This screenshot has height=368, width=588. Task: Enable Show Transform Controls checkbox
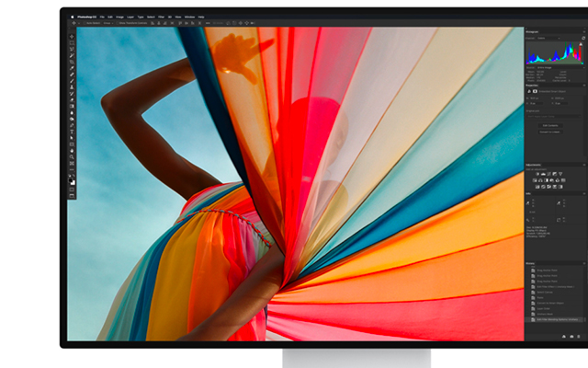(x=118, y=23)
